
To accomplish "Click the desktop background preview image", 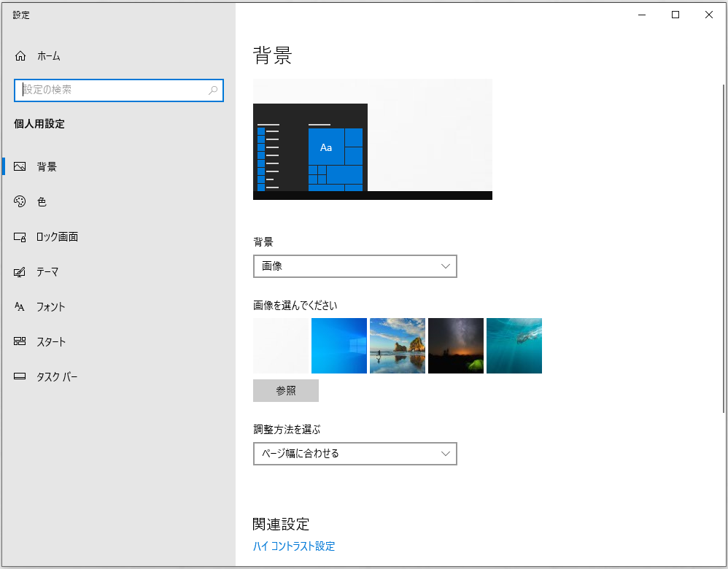I will [x=372, y=139].
